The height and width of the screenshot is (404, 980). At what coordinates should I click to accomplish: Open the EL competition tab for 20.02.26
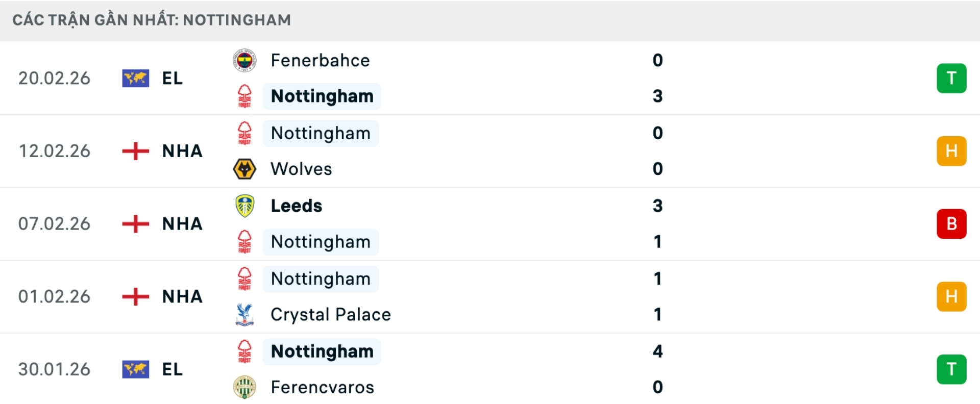coord(174,78)
